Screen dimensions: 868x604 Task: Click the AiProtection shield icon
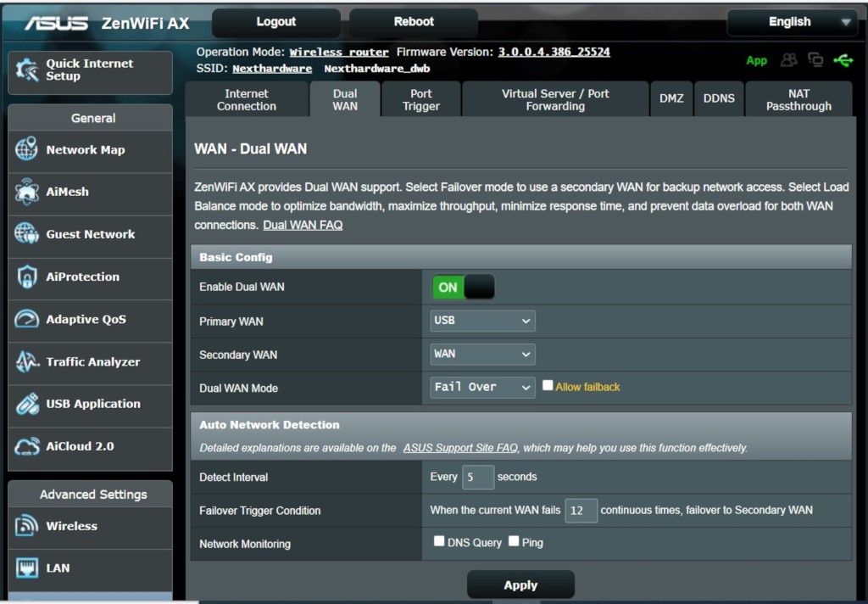coord(26,277)
